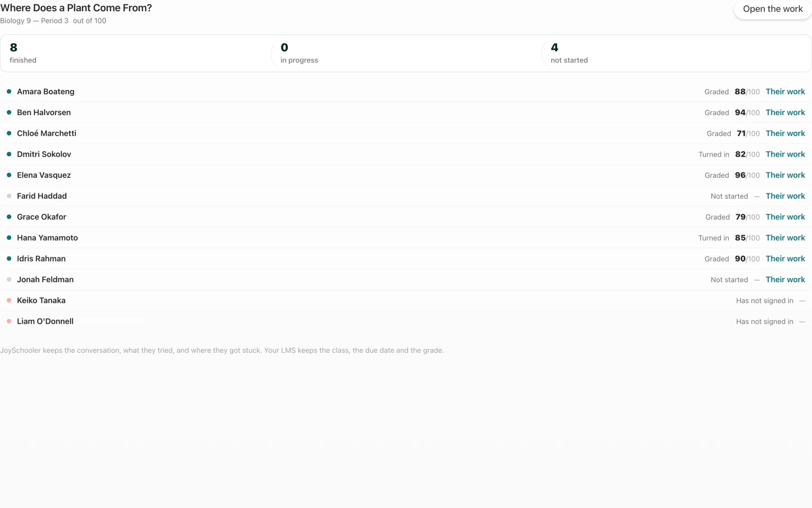This screenshot has width=812, height=508.
Task: Select the student name Keiko Tanaka
Action: [x=41, y=300]
